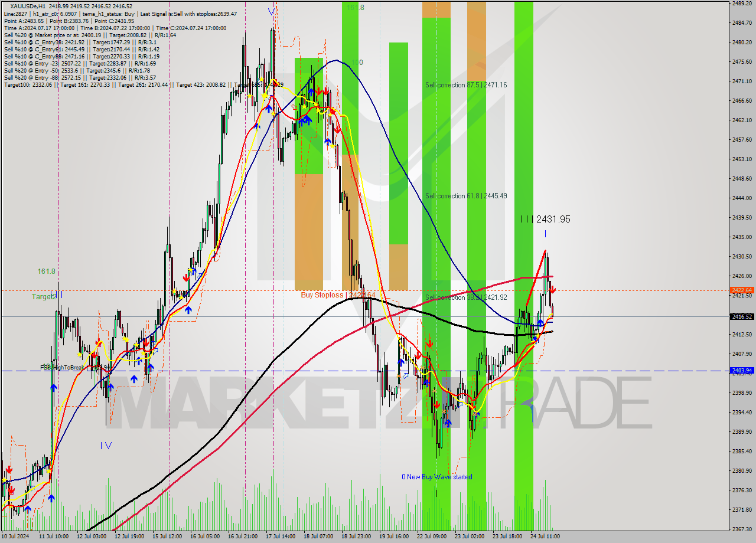
Task: Click the 'Point A:2483.65' info line
Action: 69,21
